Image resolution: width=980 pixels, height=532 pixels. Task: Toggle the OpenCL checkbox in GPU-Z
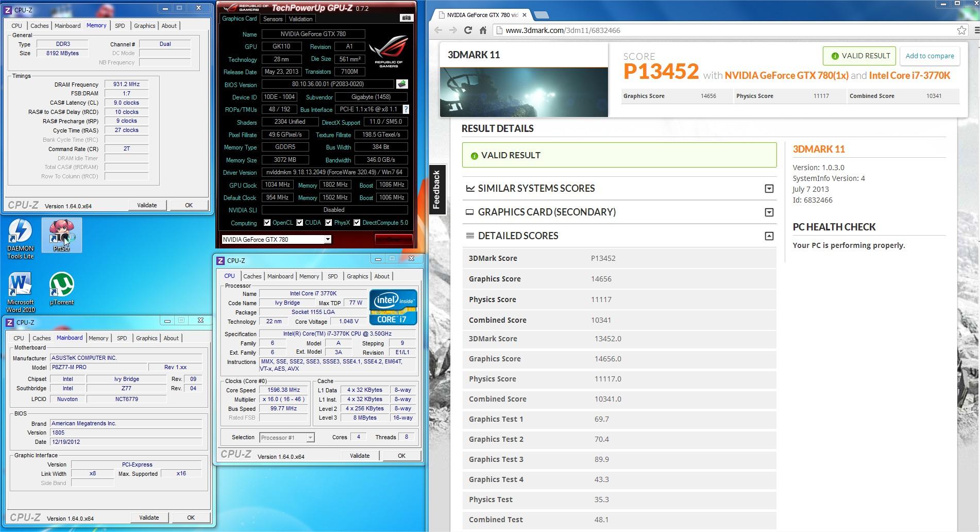tap(267, 223)
